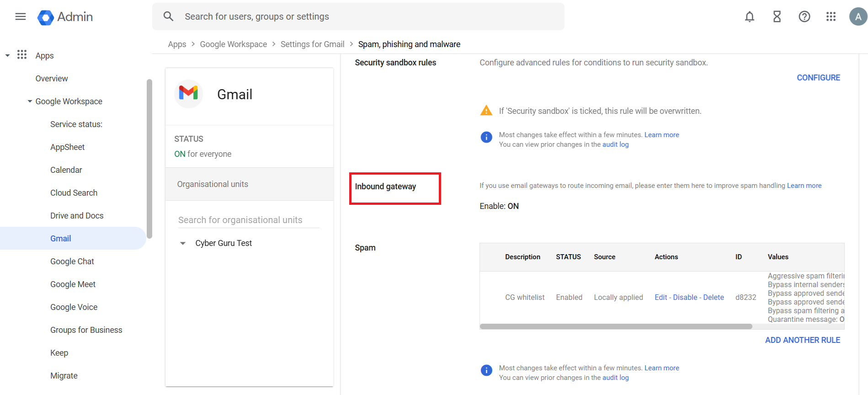Open the notifications bell
The image size is (868, 395).
coord(750,17)
